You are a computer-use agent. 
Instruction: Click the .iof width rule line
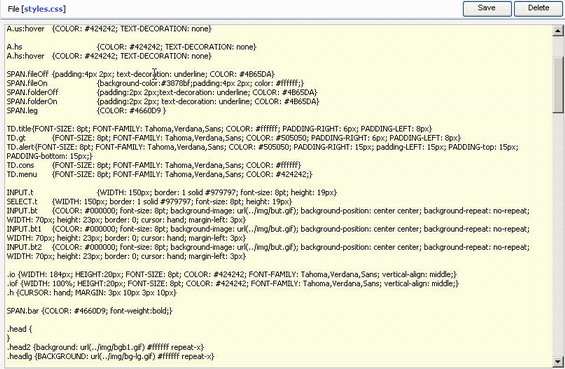[233, 284]
